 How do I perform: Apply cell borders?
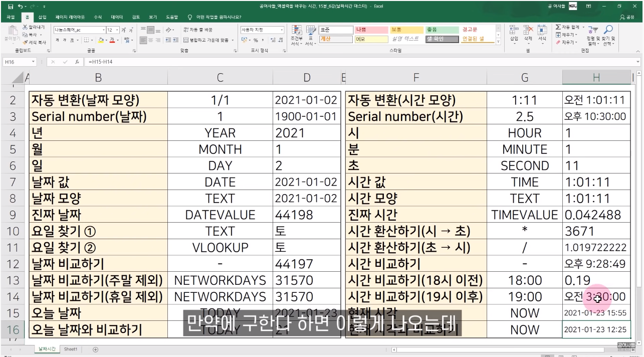click(x=86, y=40)
